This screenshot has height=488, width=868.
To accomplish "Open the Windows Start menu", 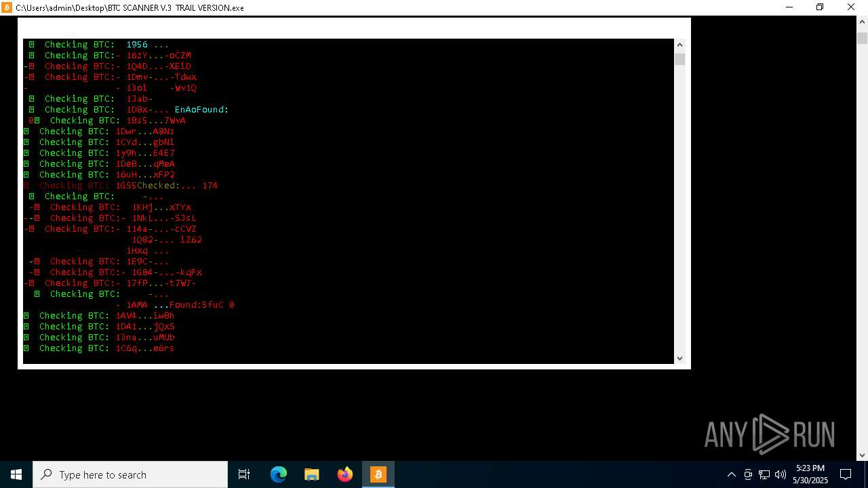I will coord(16,474).
